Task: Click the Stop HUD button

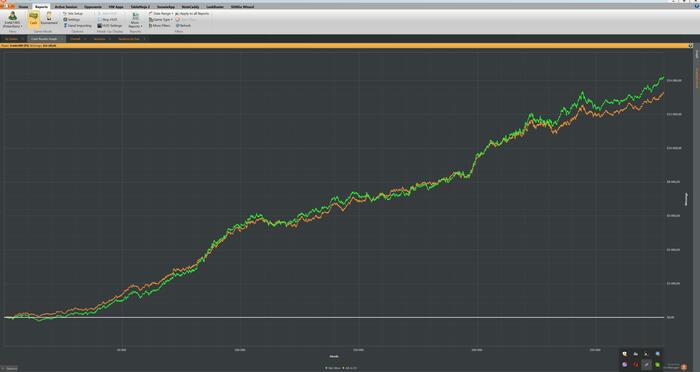Action: [x=108, y=20]
